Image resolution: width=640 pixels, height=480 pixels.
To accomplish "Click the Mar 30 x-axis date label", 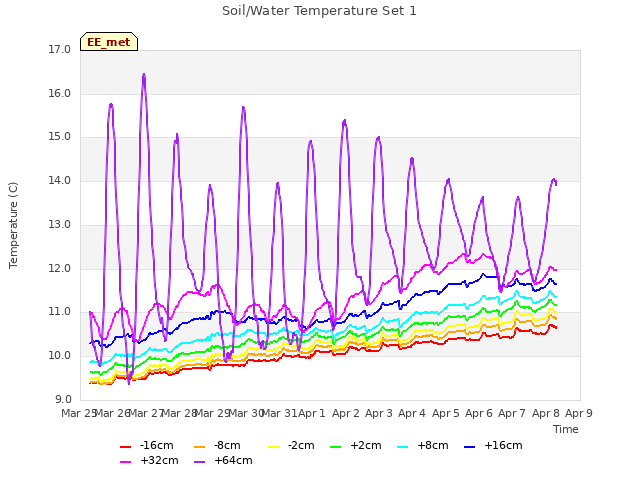I will click(247, 413).
